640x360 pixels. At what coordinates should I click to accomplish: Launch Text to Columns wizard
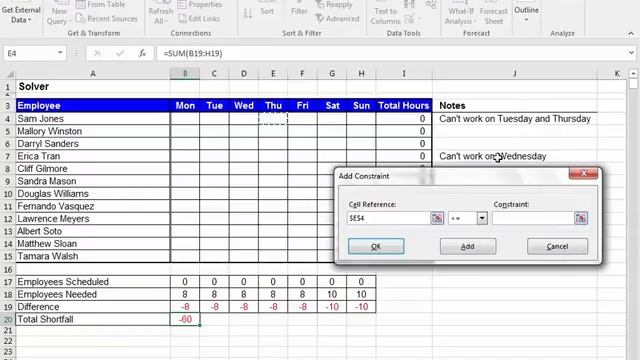(385, 13)
